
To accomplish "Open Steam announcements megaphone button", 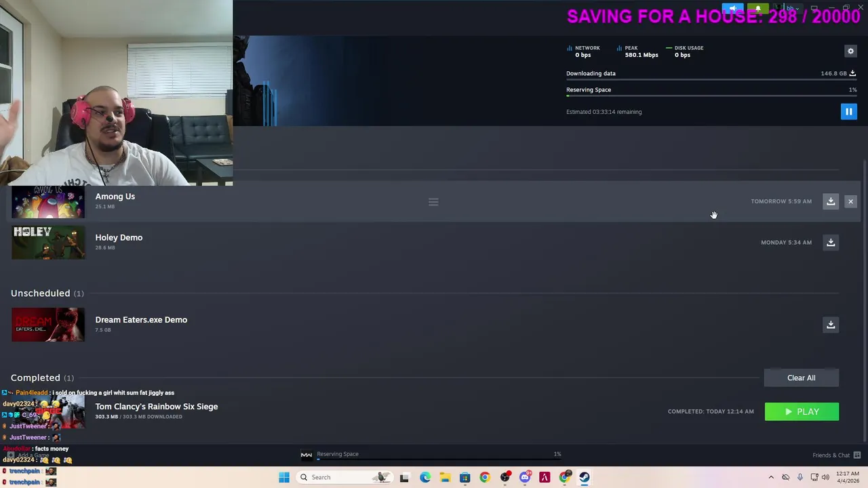I will (733, 9).
